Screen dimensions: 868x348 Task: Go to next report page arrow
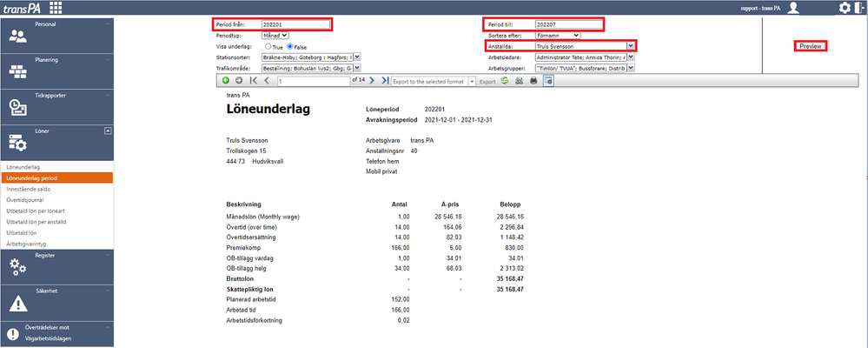(372, 80)
